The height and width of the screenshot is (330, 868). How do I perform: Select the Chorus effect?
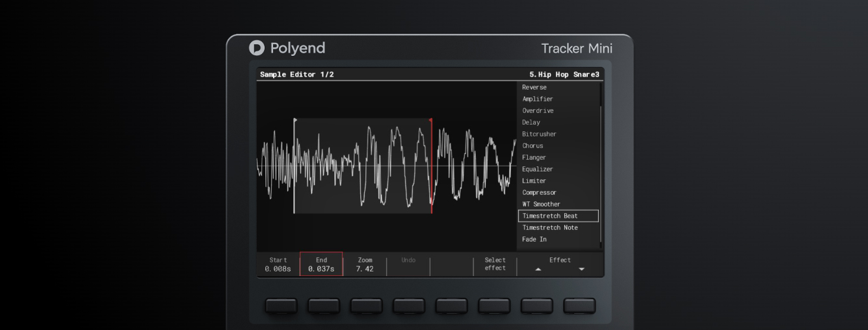pyautogui.click(x=533, y=146)
